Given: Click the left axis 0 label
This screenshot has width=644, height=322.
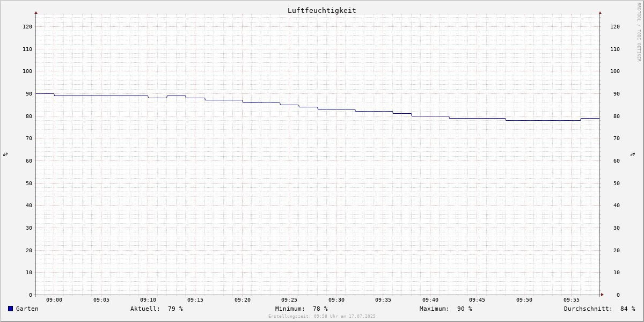Looking at the screenshot, I should [x=31, y=295].
